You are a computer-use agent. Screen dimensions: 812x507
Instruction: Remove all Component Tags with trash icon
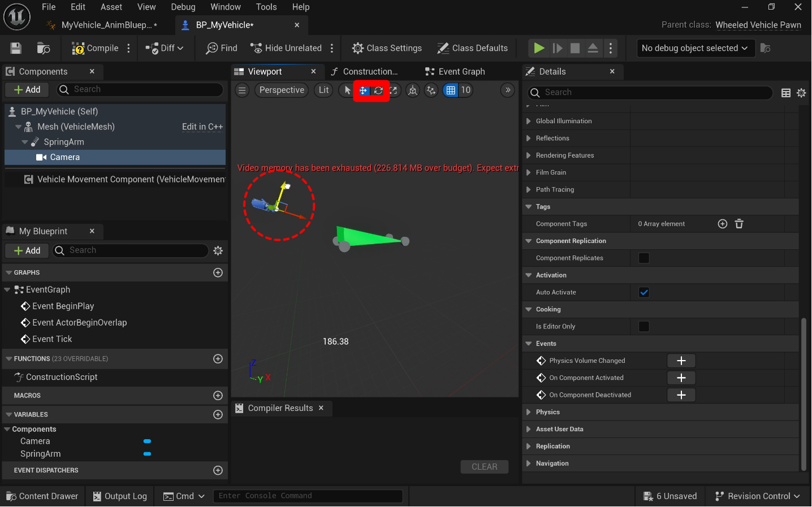pos(739,224)
